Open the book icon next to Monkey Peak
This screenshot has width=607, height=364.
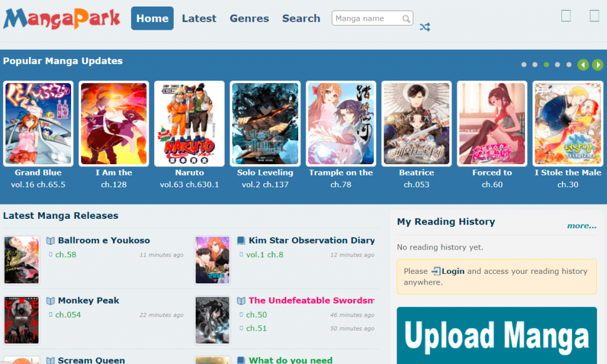pos(52,301)
